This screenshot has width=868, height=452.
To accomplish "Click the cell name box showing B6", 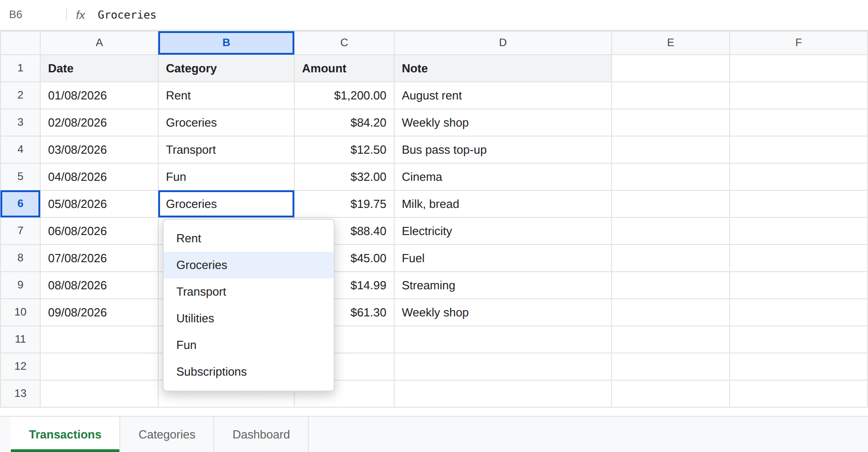I will (34, 14).
